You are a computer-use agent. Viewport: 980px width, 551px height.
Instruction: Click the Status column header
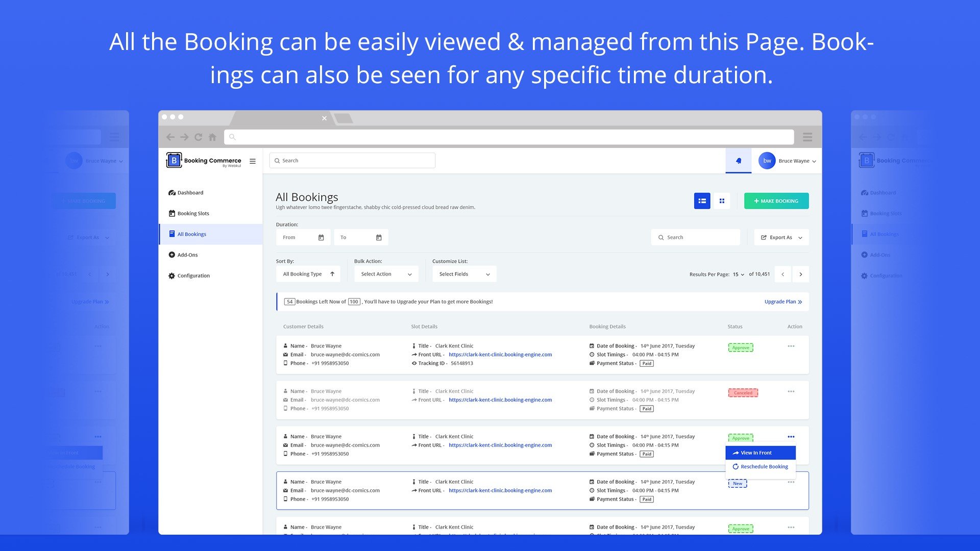[x=735, y=327]
